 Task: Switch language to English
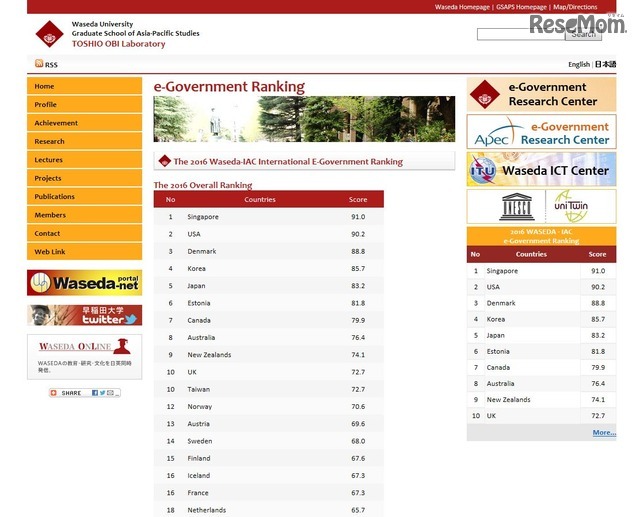pos(579,64)
